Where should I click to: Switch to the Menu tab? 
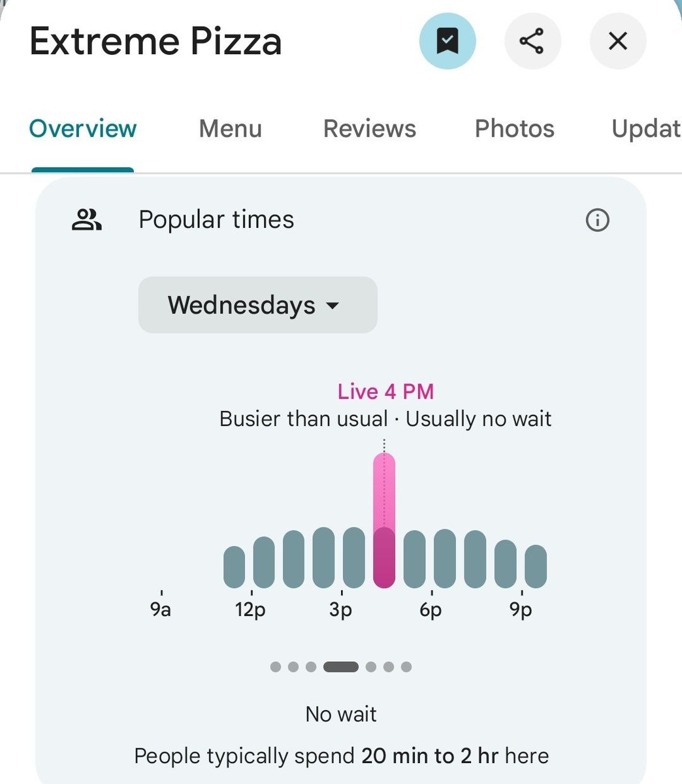point(229,129)
